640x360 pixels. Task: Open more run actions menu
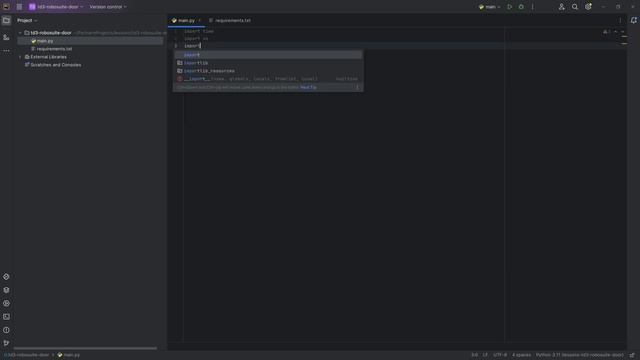[x=533, y=7]
